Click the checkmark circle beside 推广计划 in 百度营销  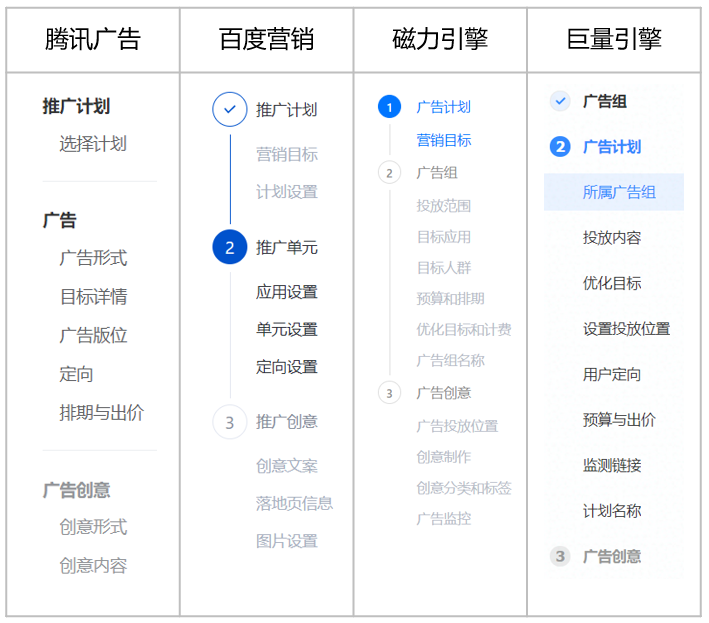pos(230,109)
